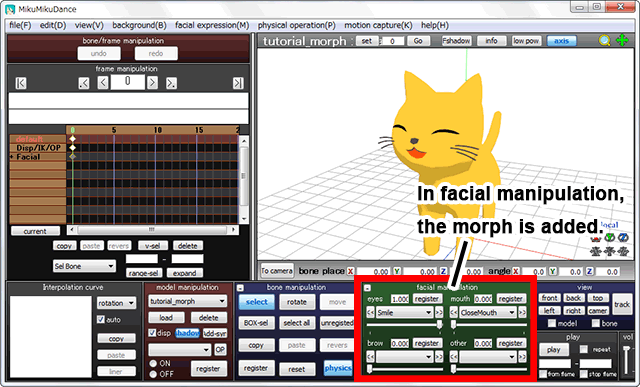Toggle the auto interpolation checkbox
This screenshot has height=387, width=640.
click(x=101, y=319)
